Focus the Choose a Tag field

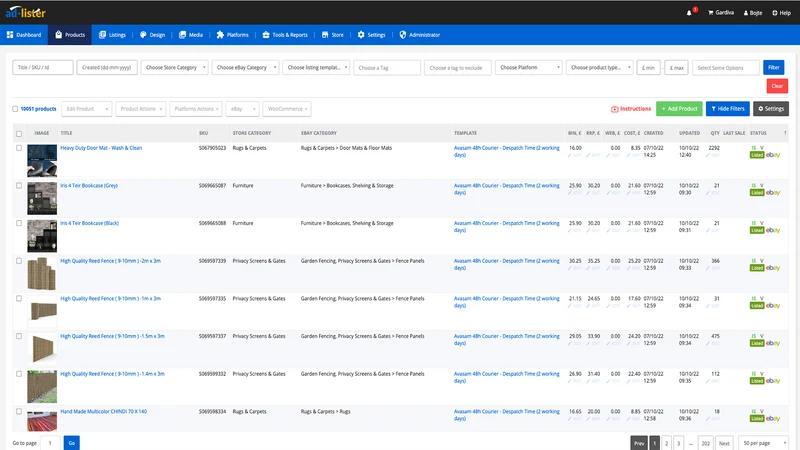[387, 67]
